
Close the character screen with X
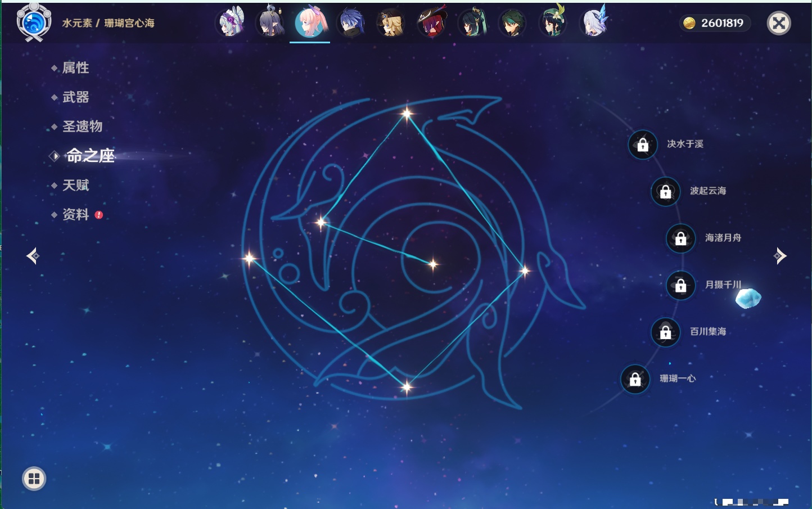779,23
